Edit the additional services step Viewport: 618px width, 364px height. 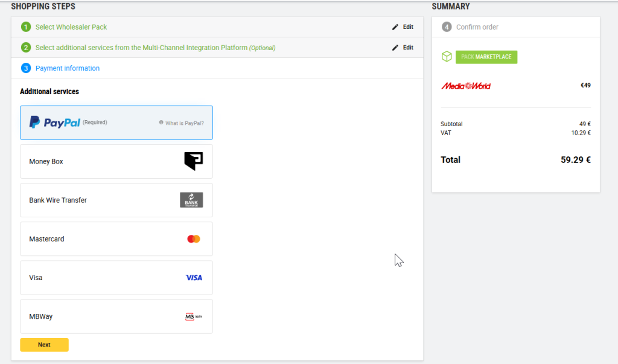coord(403,48)
